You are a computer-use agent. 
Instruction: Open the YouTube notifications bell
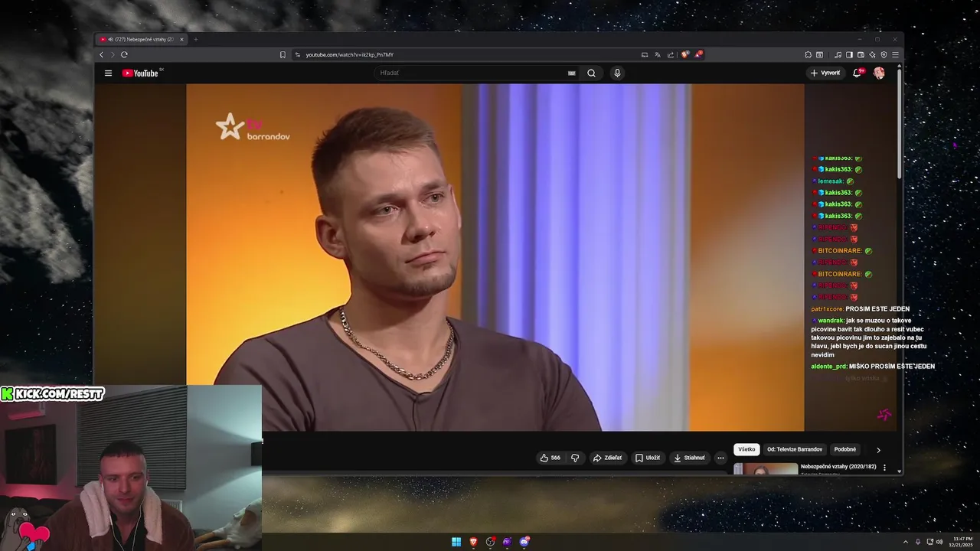pos(857,73)
